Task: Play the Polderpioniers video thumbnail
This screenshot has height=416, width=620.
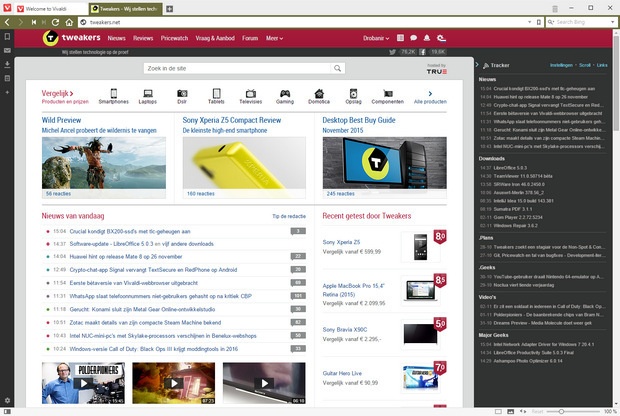Action: [83, 383]
